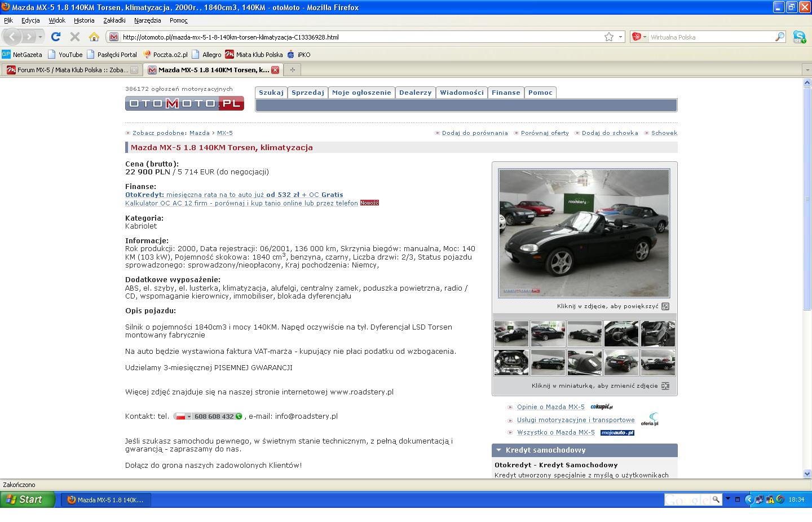Viewport: 812px width, 522px height.
Task: Select the Szukaj site tab
Action: pos(271,93)
